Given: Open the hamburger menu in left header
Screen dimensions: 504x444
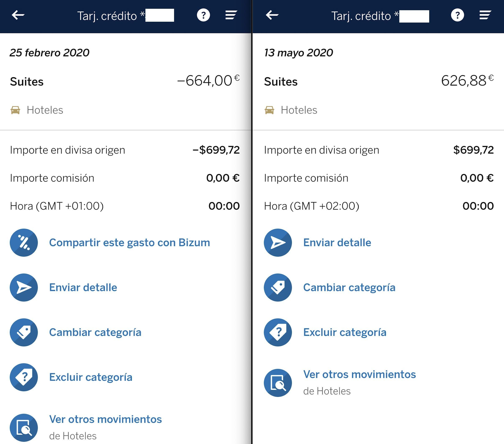Looking at the screenshot, I should 231,15.
